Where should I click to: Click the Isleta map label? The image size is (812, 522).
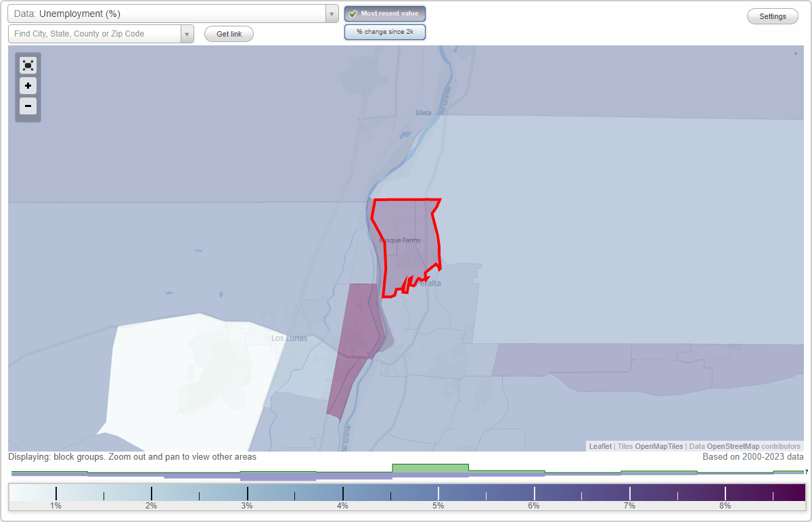click(424, 112)
